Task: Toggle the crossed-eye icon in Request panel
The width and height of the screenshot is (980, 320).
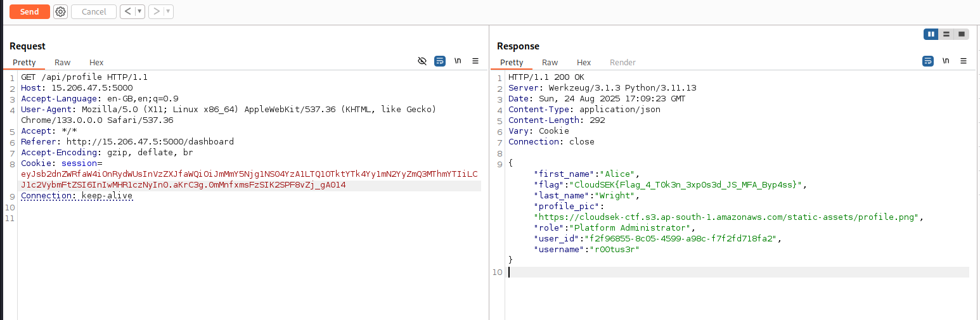Action: (422, 61)
